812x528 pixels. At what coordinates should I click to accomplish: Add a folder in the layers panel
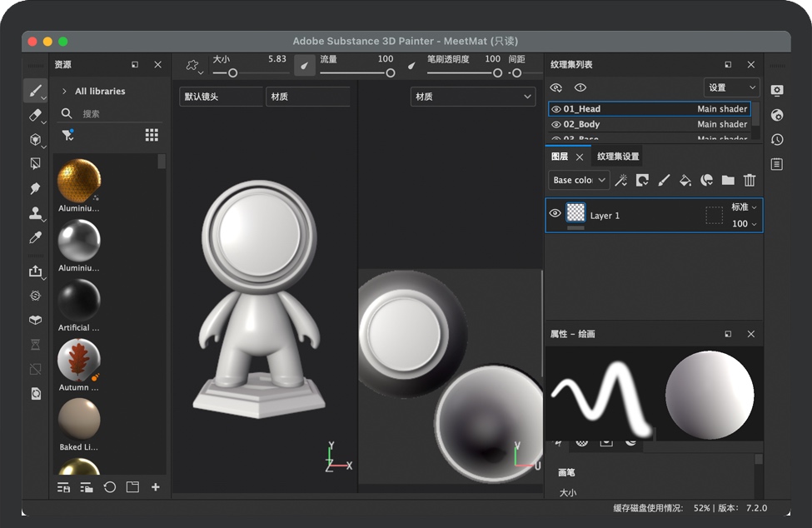[x=728, y=180]
